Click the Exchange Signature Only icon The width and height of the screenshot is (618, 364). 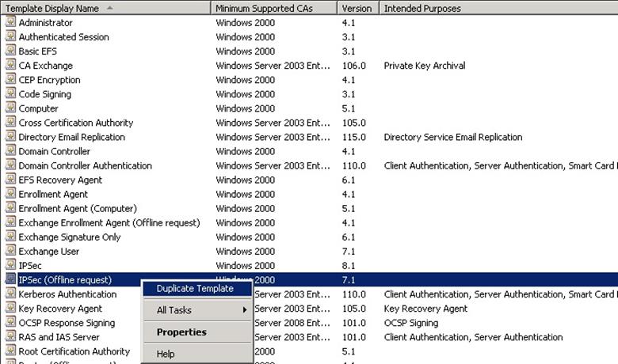tap(10, 237)
